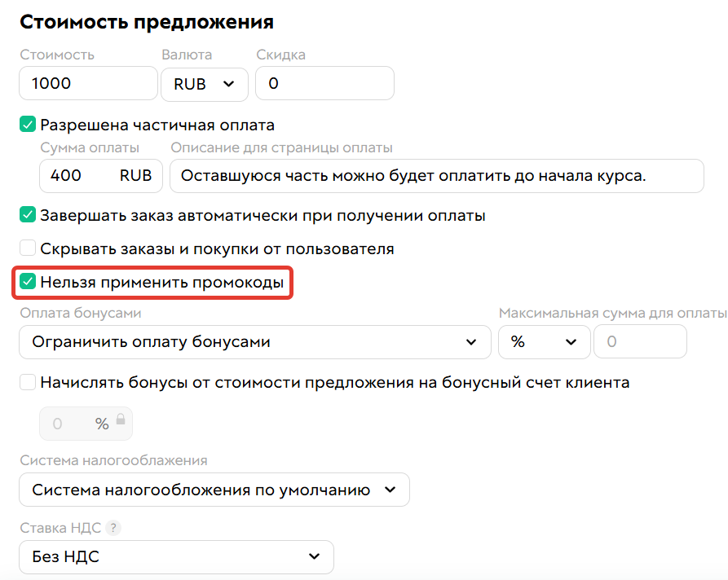
Task: Edit the Описание для страницы оплаты field
Action: (x=436, y=176)
